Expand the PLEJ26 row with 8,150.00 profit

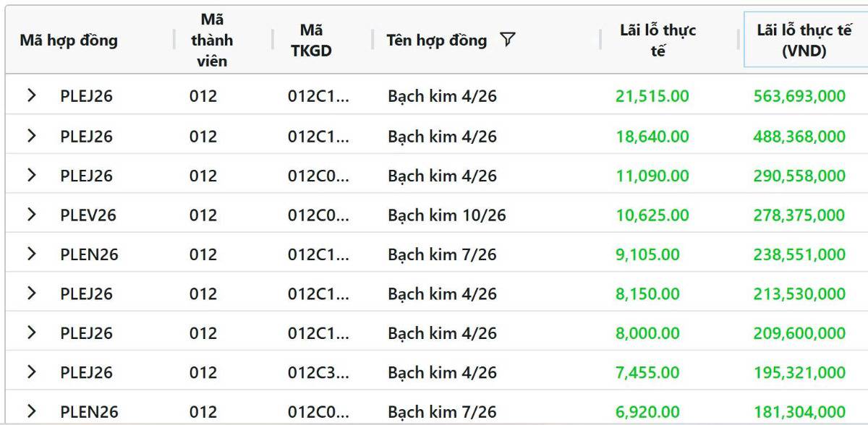point(31,293)
